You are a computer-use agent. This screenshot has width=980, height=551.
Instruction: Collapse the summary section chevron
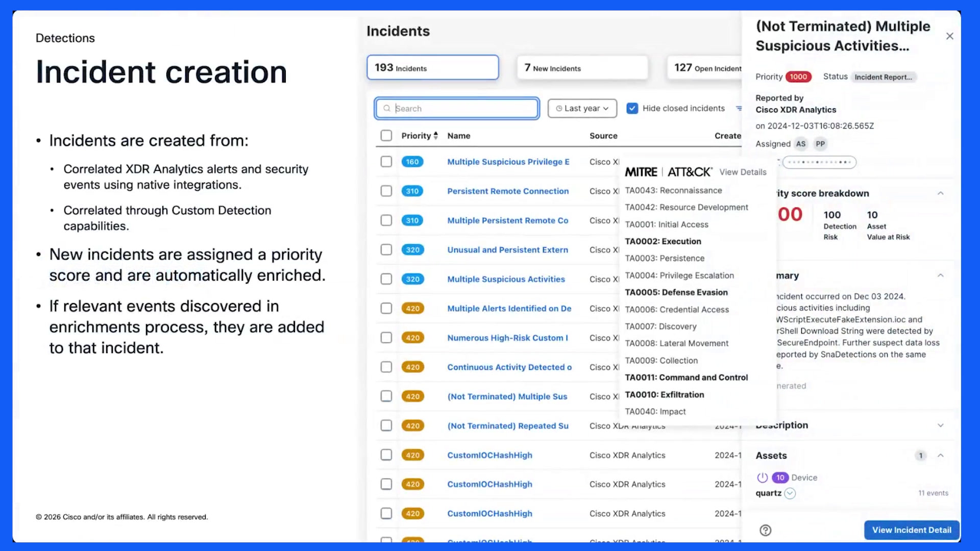point(940,275)
